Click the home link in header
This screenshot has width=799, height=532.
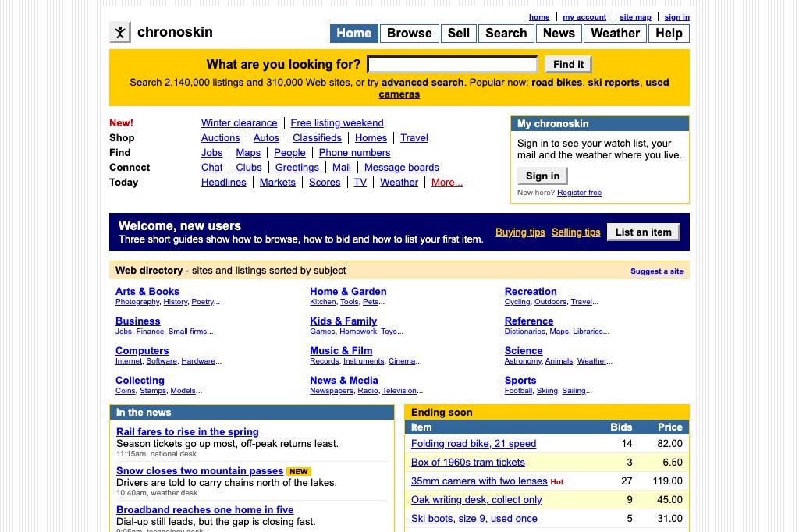pos(539,17)
